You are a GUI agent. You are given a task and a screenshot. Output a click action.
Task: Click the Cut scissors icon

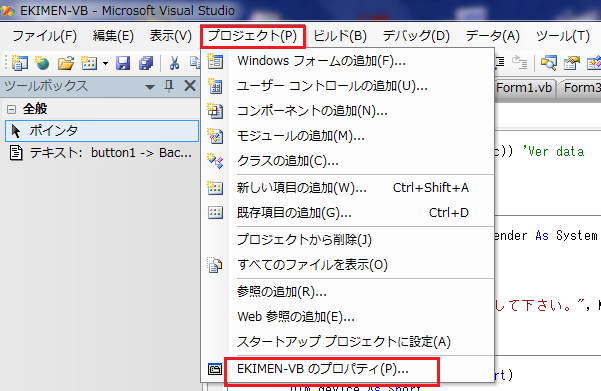pyautogui.click(x=174, y=63)
